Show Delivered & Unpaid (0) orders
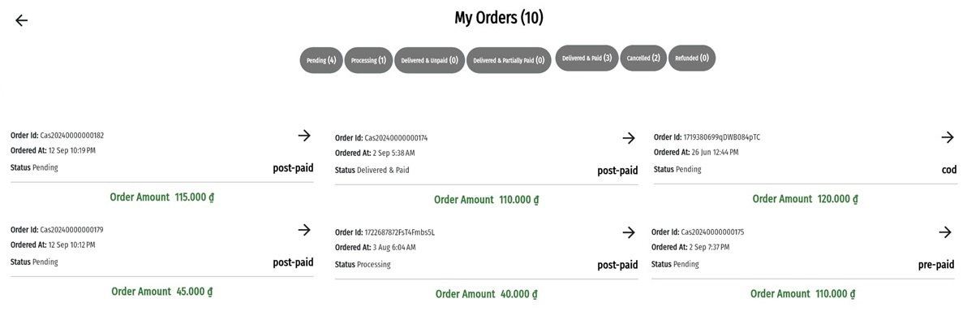This screenshot has width=980, height=316. tap(429, 60)
